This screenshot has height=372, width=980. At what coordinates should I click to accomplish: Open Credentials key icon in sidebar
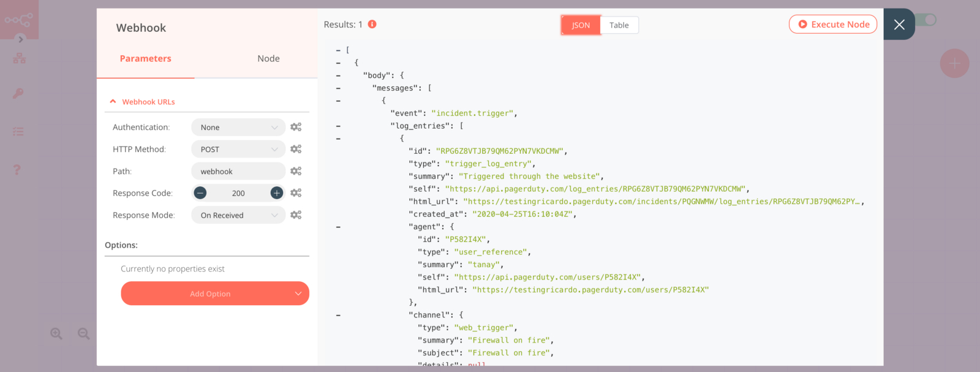pyautogui.click(x=18, y=94)
